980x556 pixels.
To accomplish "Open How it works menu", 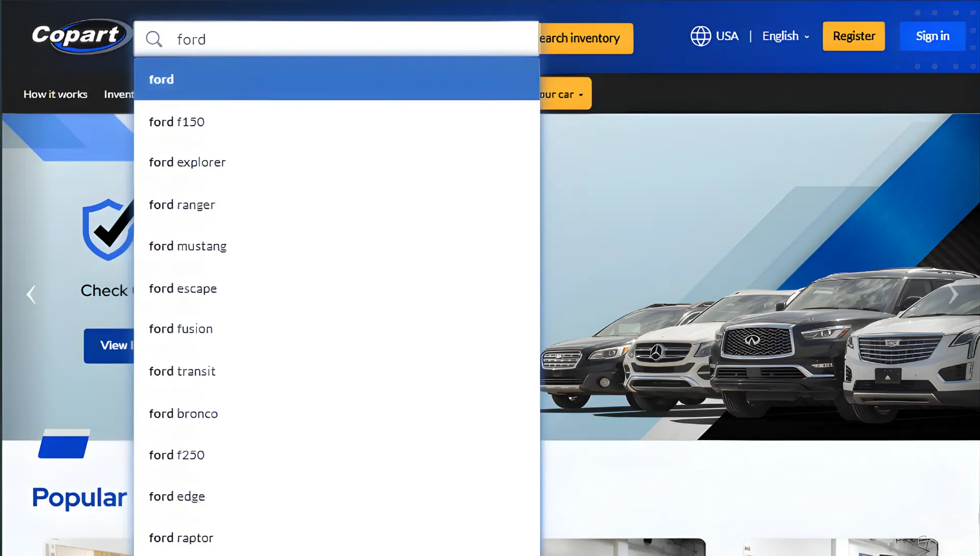I will pos(55,94).
